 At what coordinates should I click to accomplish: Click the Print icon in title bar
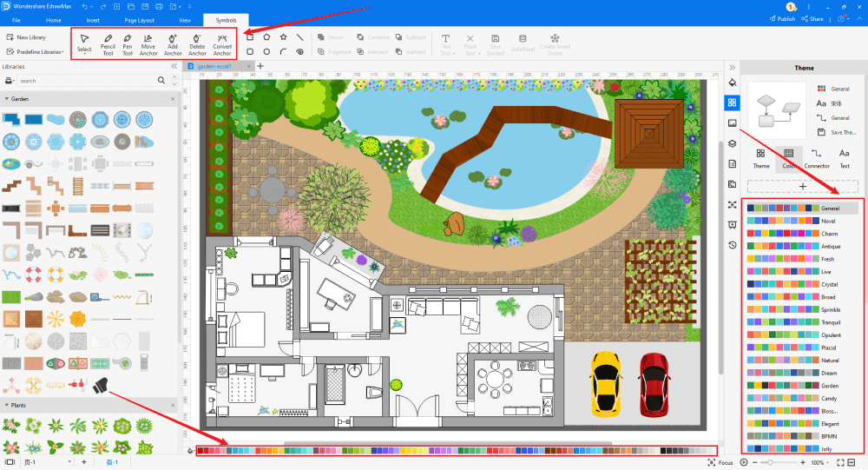coord(160,7)
